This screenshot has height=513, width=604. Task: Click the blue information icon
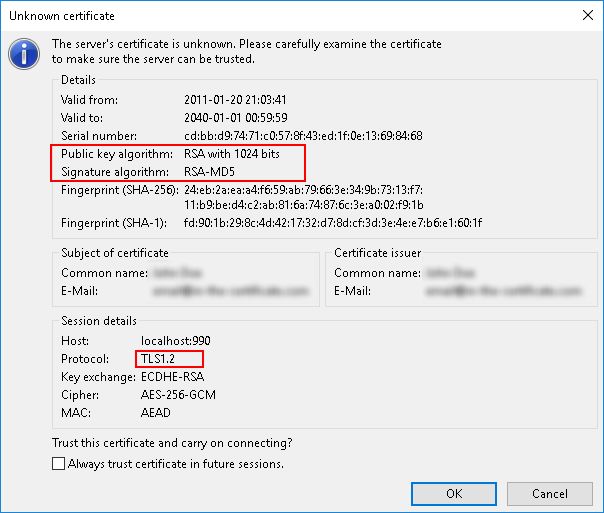click(x=24, y=54)
